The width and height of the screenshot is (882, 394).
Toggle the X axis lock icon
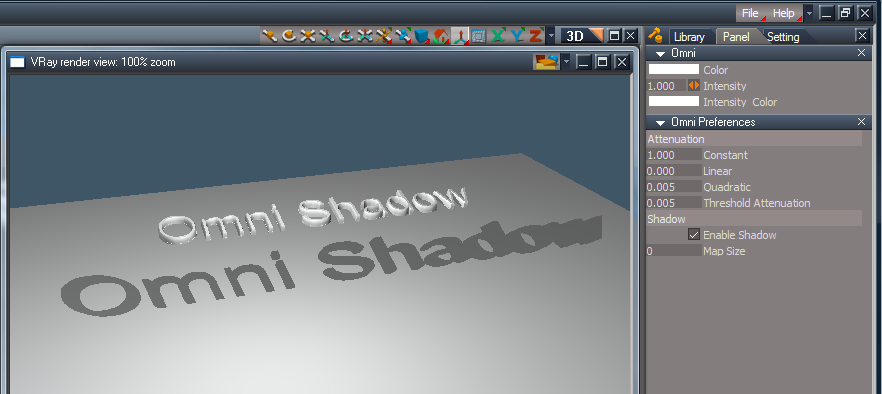[497, 36]
